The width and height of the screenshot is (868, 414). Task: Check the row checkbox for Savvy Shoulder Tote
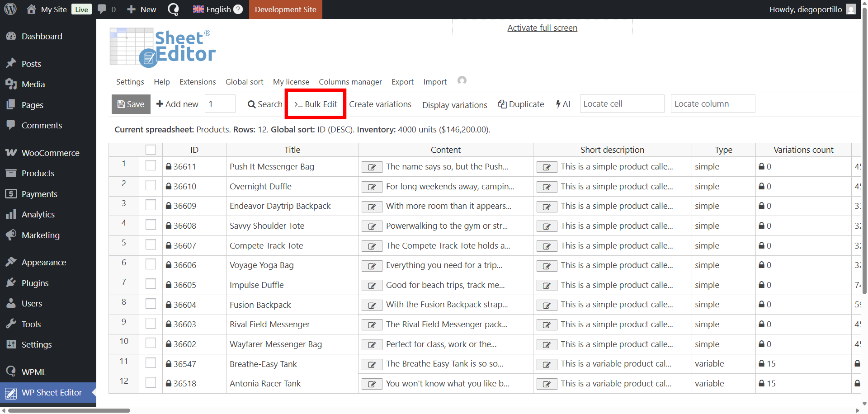[151, 225]
